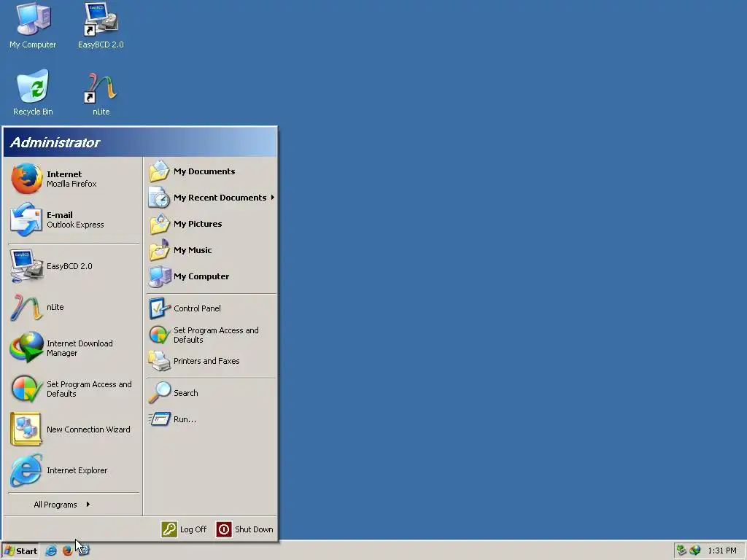747x560 pixels.
Task: Expand My Recent Documents submenu
Action: [212, 198]
